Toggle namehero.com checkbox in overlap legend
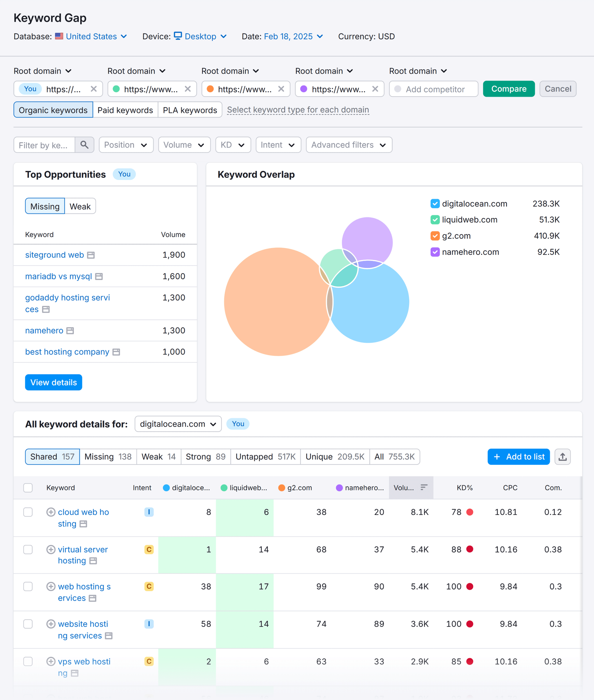Viewport: 594px width, 700px height. [x=435, y=252]
